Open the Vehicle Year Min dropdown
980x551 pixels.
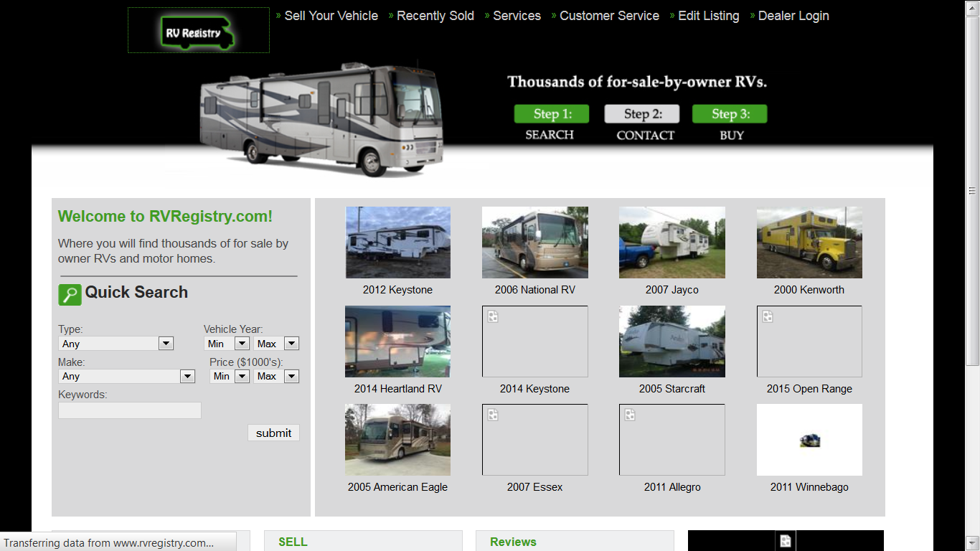(x=227, y=344)
